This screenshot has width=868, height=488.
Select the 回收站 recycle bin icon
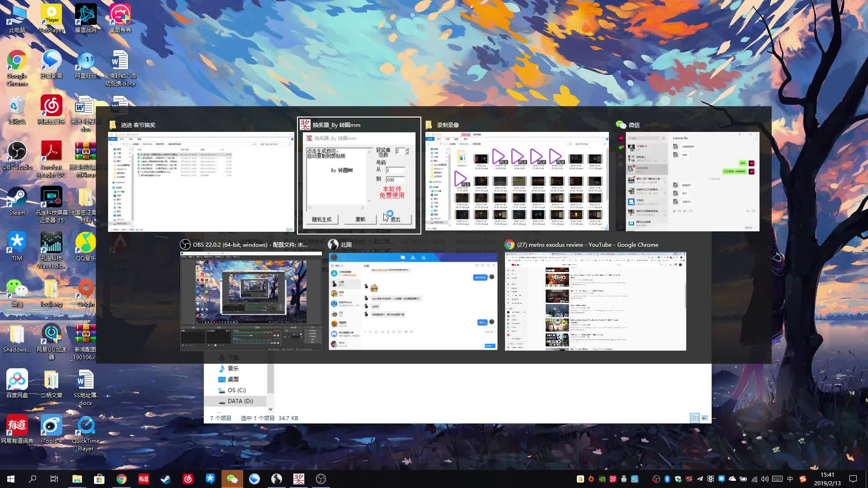[17, 110]
